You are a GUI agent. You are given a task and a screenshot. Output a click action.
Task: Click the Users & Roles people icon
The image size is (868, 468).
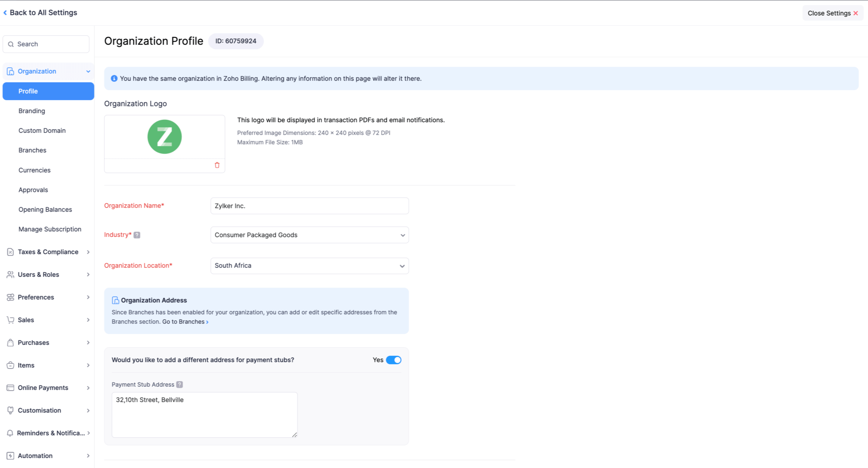[x=11, y=274]
